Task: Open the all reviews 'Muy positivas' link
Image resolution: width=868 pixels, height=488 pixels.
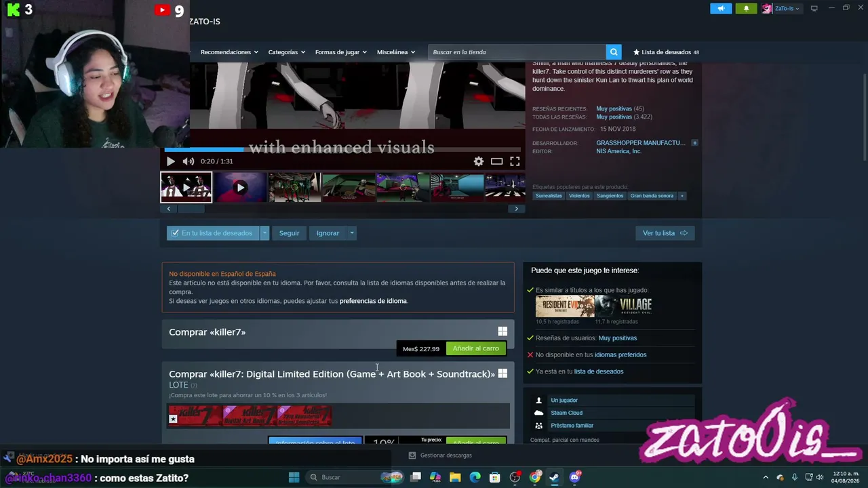Action: (x=614, y=117)
